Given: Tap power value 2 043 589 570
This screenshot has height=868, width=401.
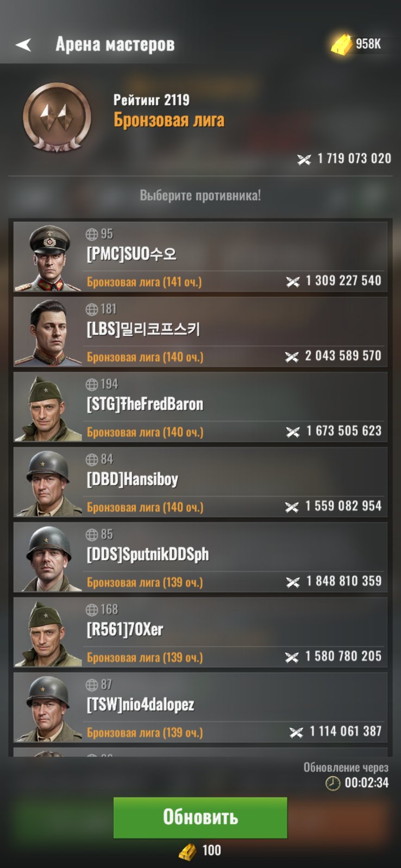Looking at the screenshot, I should (343, 356).
